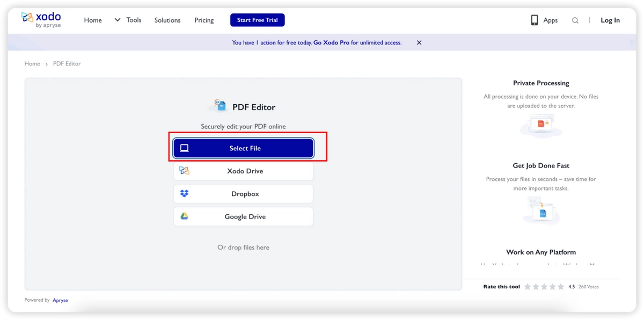Click the PDF Editor document icon

click(x=219, y=105)
